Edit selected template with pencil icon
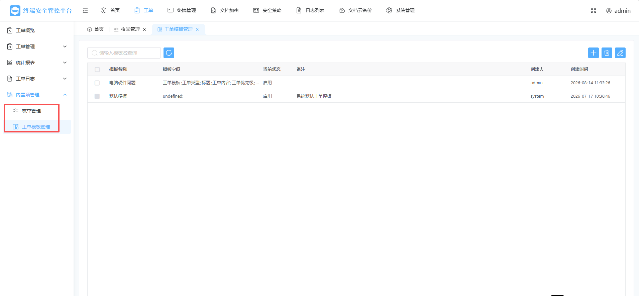 click(620, 53)
